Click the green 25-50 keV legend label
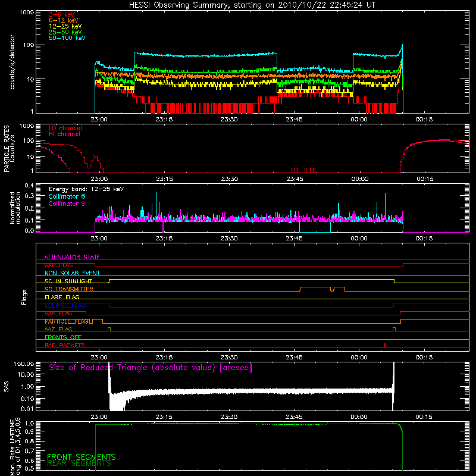 click(65, 32)
